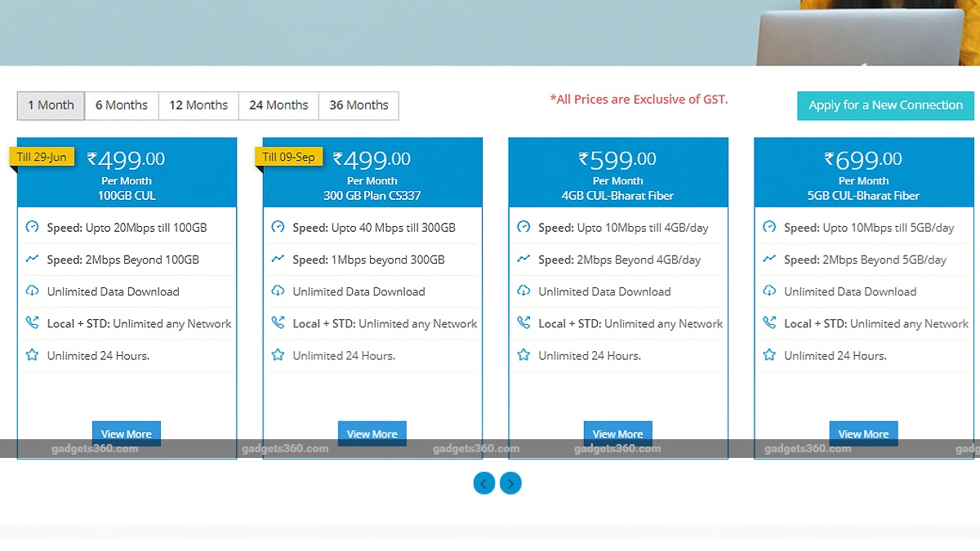Click cloud download icon in 4GB CUL-Bharat Fiber plan

click(x=523, y=291)
